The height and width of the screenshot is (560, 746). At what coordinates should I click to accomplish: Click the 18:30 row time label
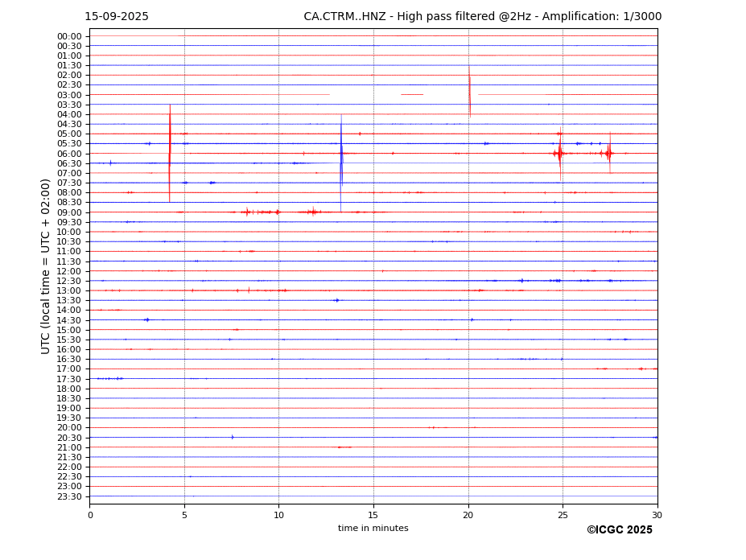tap(69, 399)
